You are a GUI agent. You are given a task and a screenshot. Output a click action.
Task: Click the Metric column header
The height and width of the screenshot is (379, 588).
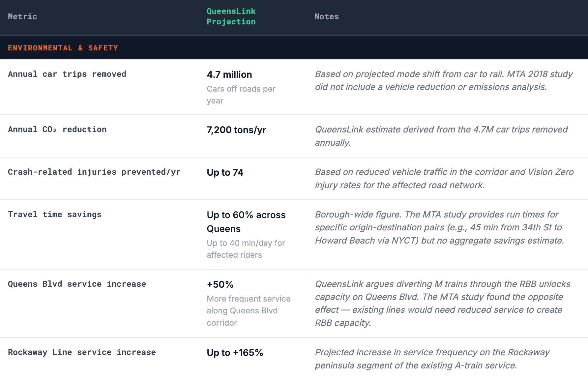22,16
